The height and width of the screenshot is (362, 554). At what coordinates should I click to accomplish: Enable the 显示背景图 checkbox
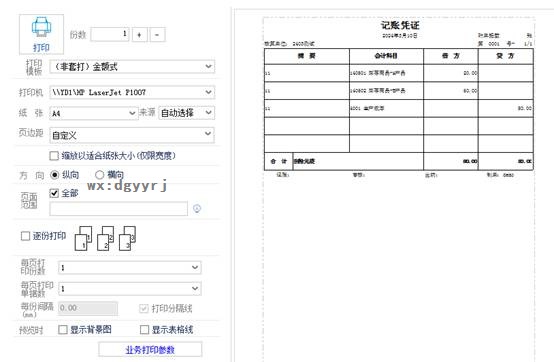pyautogui.click(x=63, y=330)
